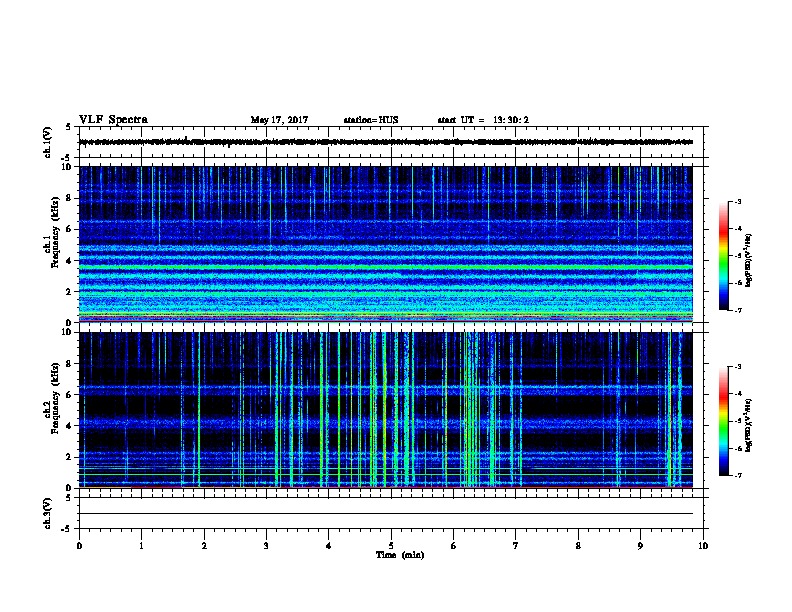Click the lower color bar's log(PSD) label
Image resolution: width=792 pixels, height=612 pixels.
[x=748, y=425]
